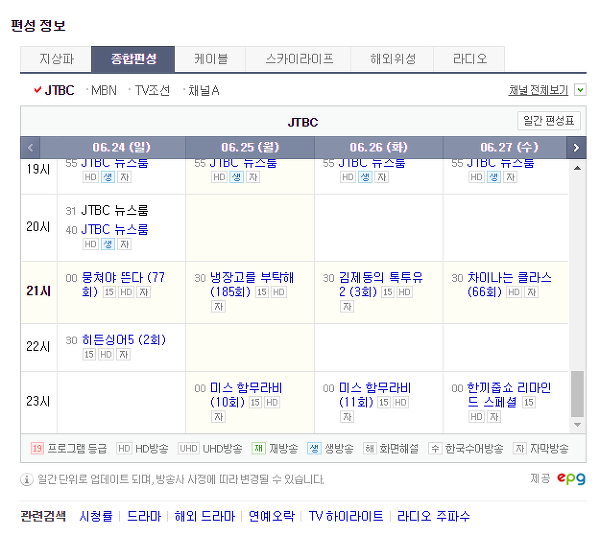Switch to the 해외위성 tab
The width and height of the screenshot is (600, 535).
(x=392, y=59)
